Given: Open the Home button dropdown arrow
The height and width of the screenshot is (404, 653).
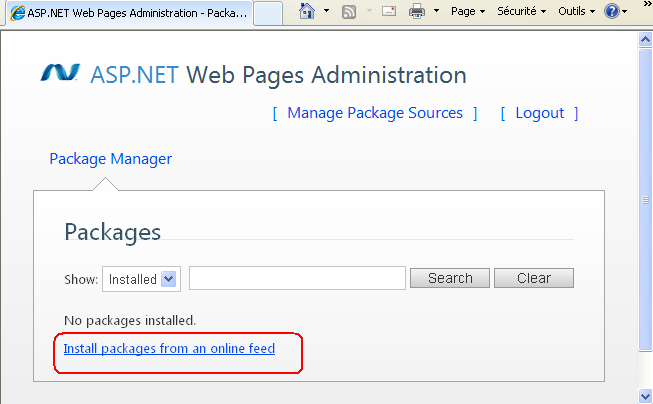Looking at the screenshot, I should coord(326,13).
